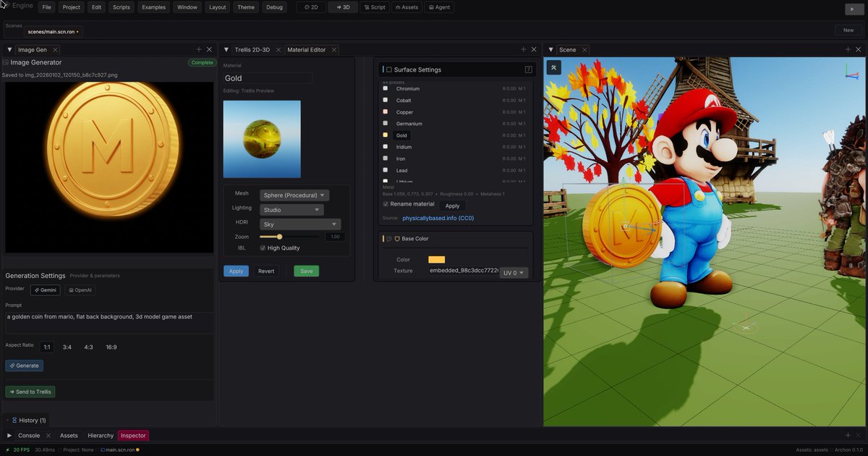The height and width of the screenshot is (456, 868).
Task: Collapse the Trellis panel triangle
Action: (226, 50)
